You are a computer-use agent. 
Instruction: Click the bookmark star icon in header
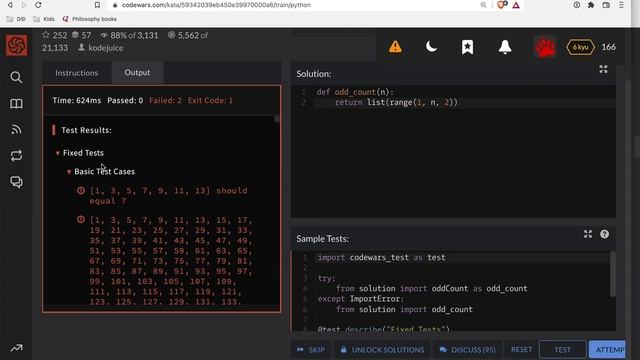(x=467, y=47)
